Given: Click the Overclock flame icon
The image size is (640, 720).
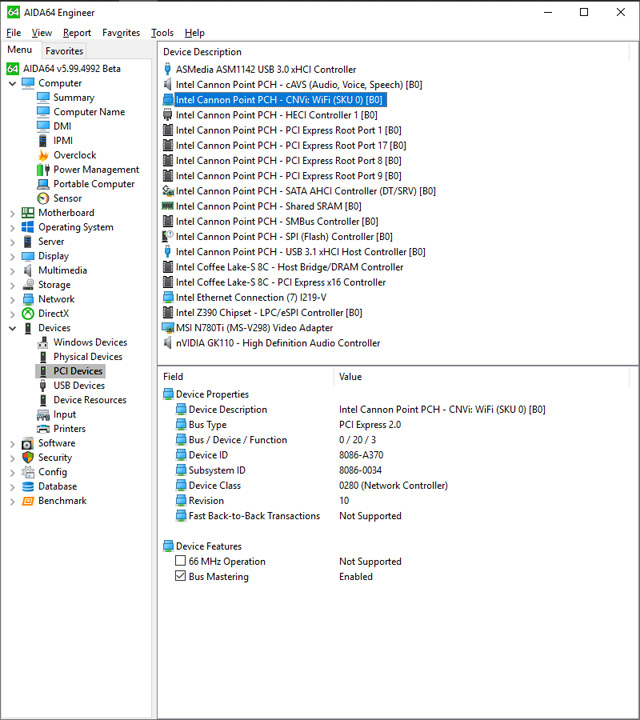Looking at the screenshot, I should (43, 155).
